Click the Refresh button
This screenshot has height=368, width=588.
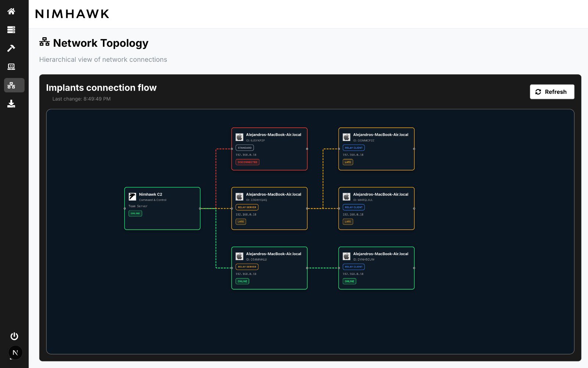552,92
